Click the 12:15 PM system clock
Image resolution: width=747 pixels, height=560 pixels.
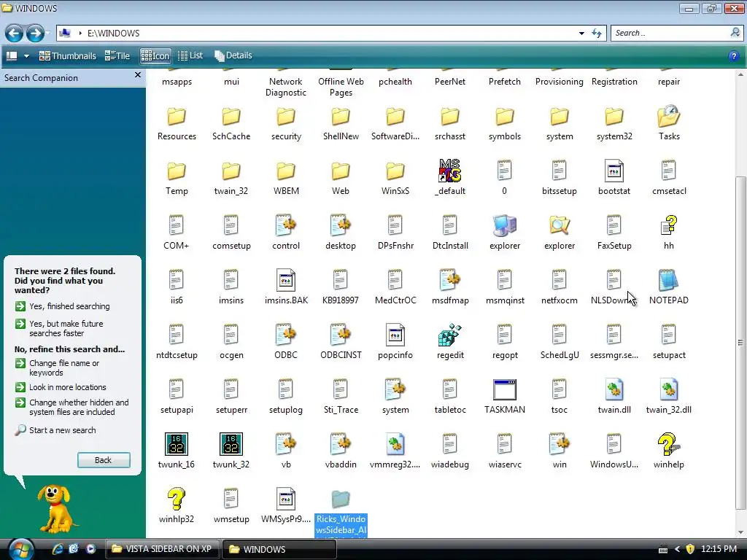point(719,549)
